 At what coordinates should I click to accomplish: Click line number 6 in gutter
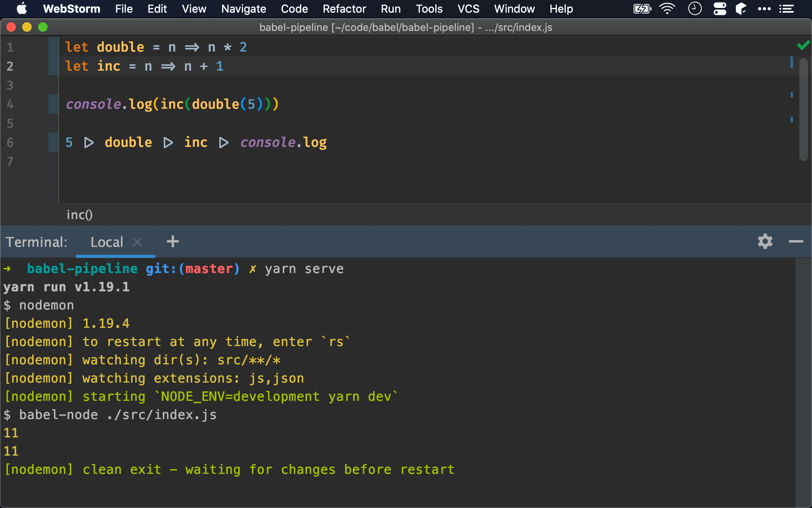click(10, 142)
